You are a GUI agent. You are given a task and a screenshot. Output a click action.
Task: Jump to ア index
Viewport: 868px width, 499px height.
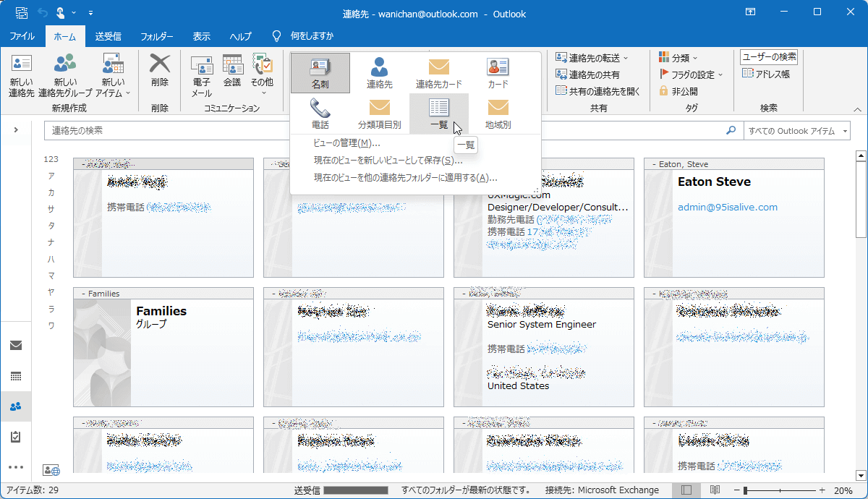51,176
